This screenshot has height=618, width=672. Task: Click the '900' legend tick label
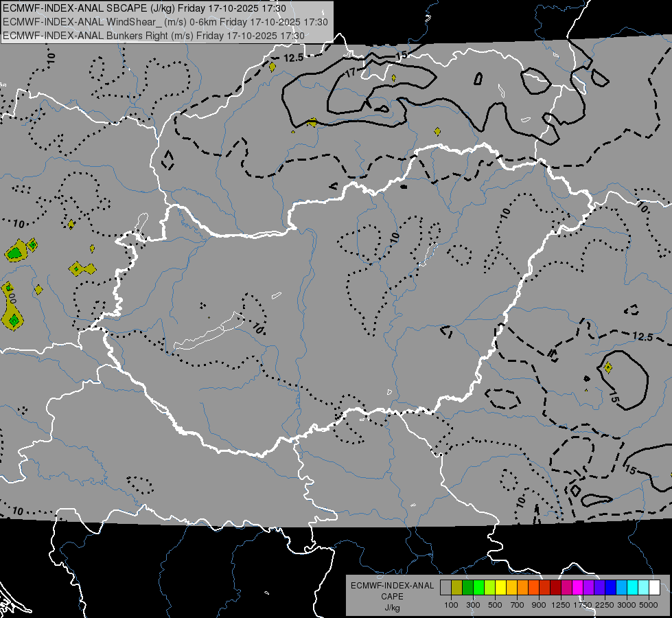pyautogui.click(x=539, y=605)
